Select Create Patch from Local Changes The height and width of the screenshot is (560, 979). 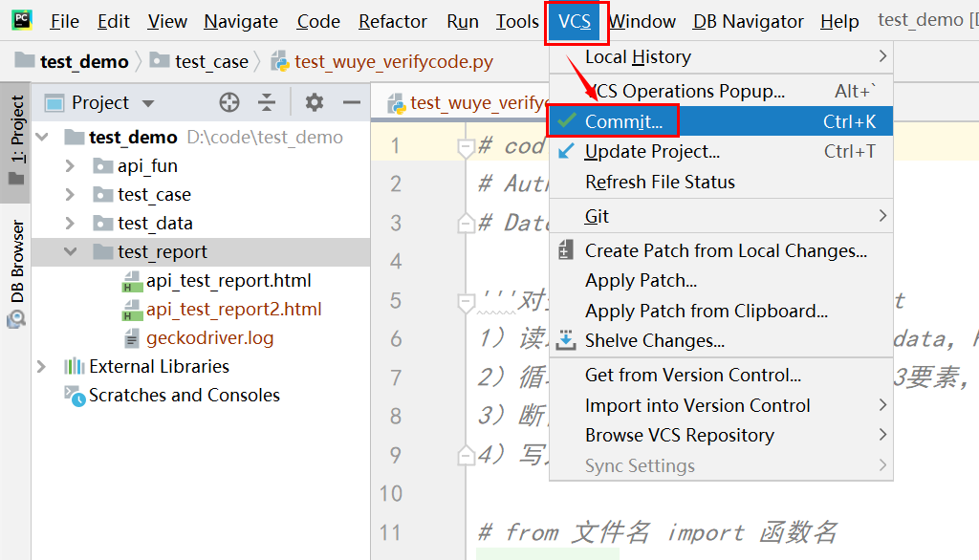point(725,250)
